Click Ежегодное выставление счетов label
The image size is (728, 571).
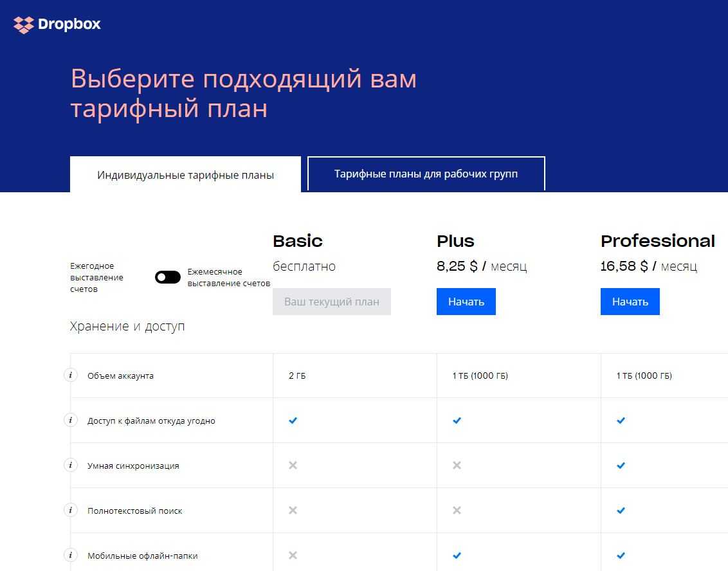pos(96,277)
